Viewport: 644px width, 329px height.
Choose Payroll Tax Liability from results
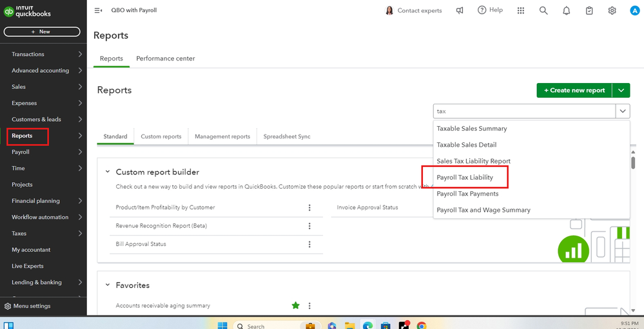point(465,178)
